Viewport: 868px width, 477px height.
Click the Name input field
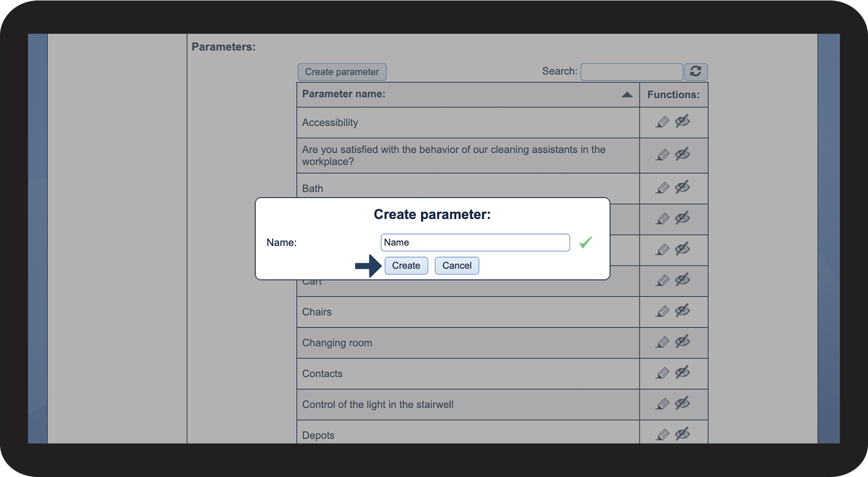coord(475,243)
